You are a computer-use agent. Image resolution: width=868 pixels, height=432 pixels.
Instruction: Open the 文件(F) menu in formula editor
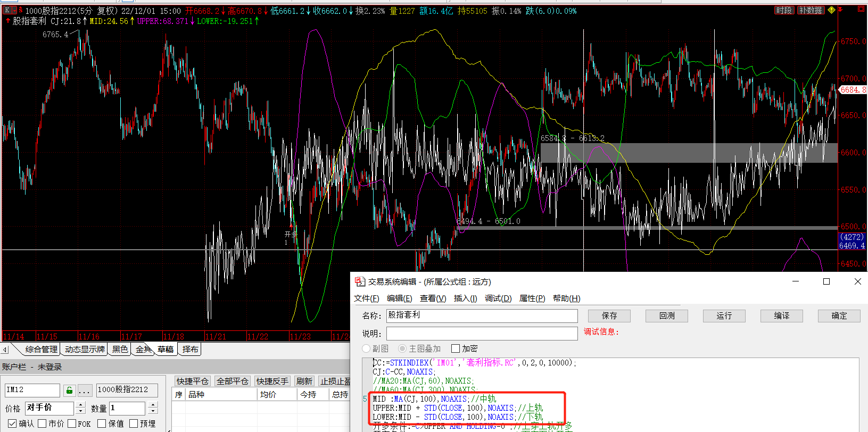coord(367,298)
